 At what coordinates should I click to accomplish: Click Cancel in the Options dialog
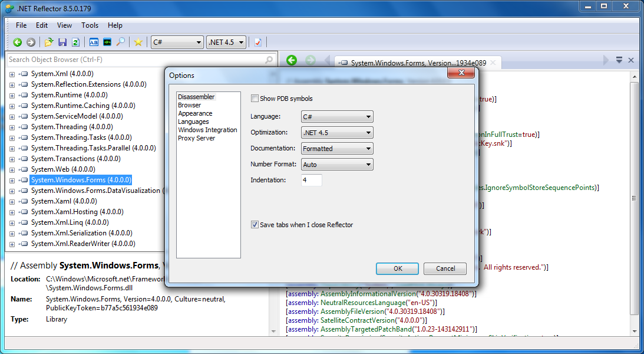tap(445, 268)
